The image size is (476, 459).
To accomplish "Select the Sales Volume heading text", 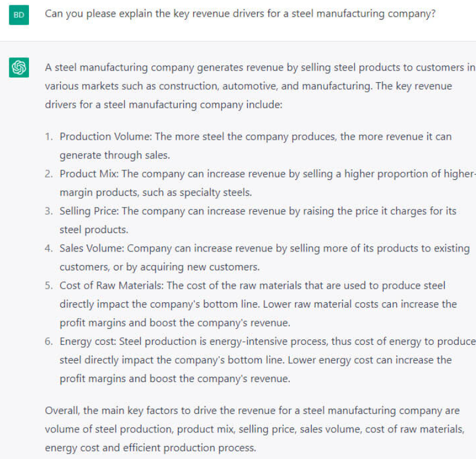I will tap(91, 248).
